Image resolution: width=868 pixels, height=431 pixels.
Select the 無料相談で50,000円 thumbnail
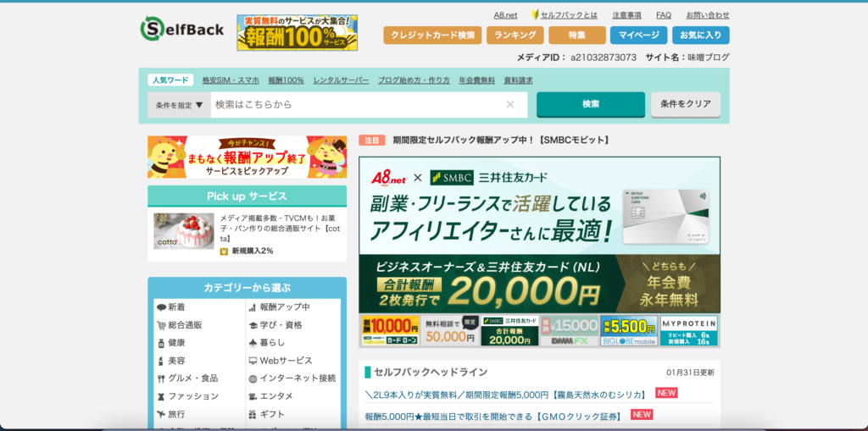[449, 331]
